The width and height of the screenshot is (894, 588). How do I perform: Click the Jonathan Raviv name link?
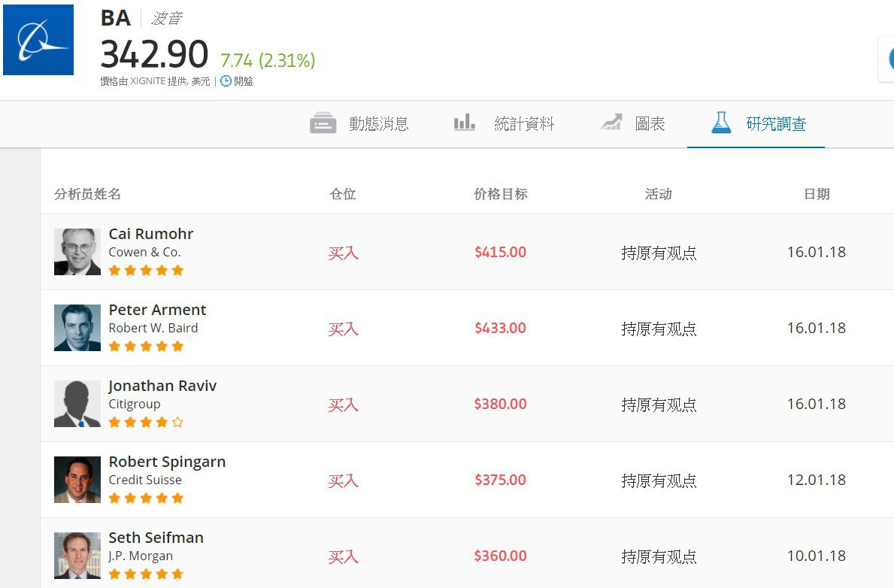click(162, 386)
